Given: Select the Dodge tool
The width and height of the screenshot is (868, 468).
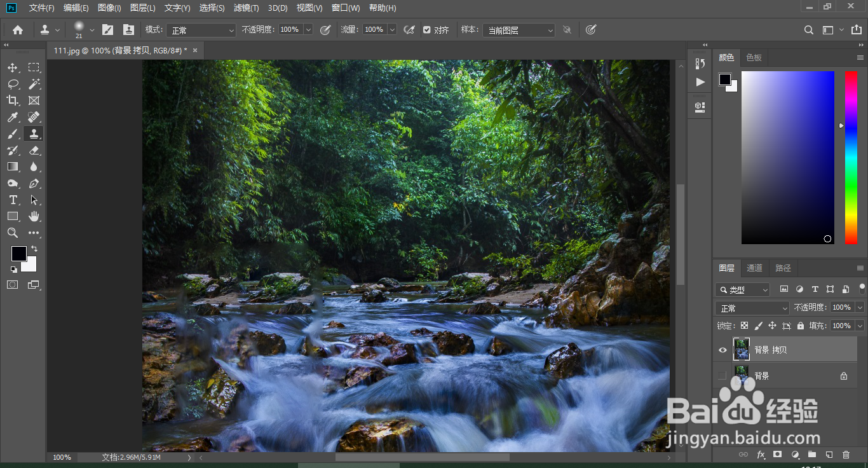Looking at the screenshot, I should click(x=13, y=183).
